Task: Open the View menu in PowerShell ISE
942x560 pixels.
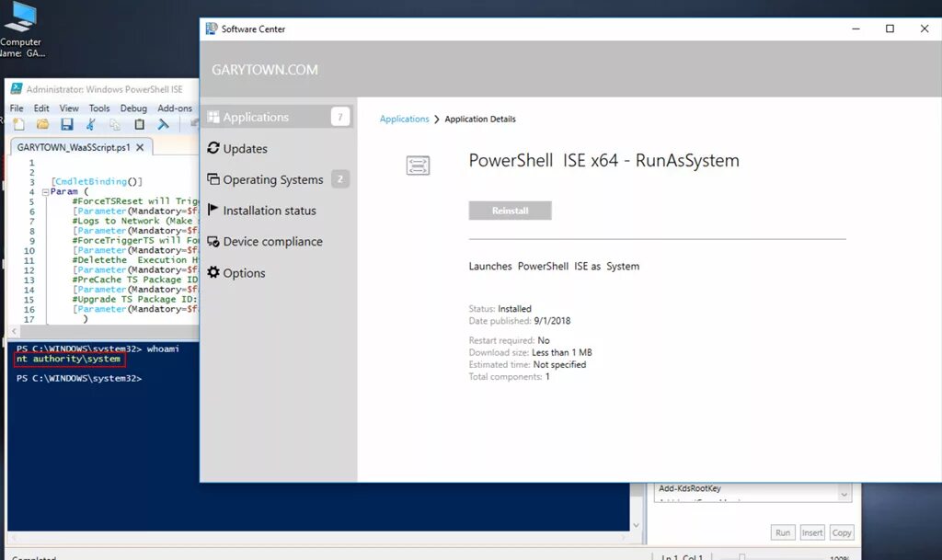Action: (68, 108)
